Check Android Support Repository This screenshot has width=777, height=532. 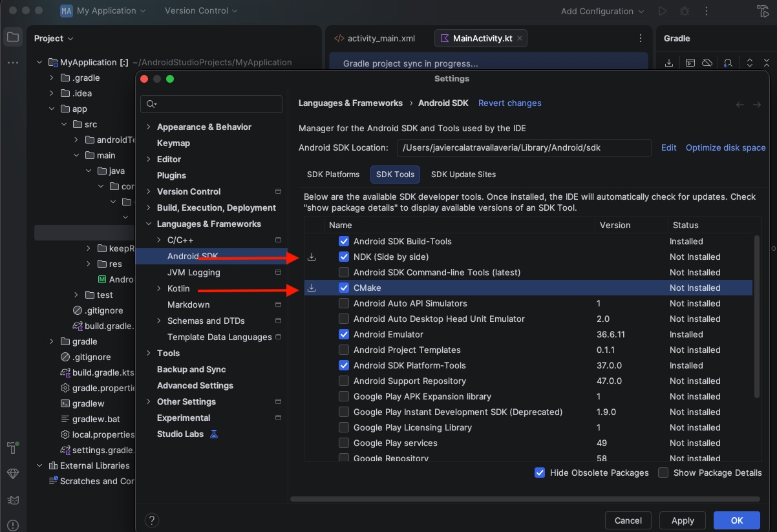click(x=344, y=381)
